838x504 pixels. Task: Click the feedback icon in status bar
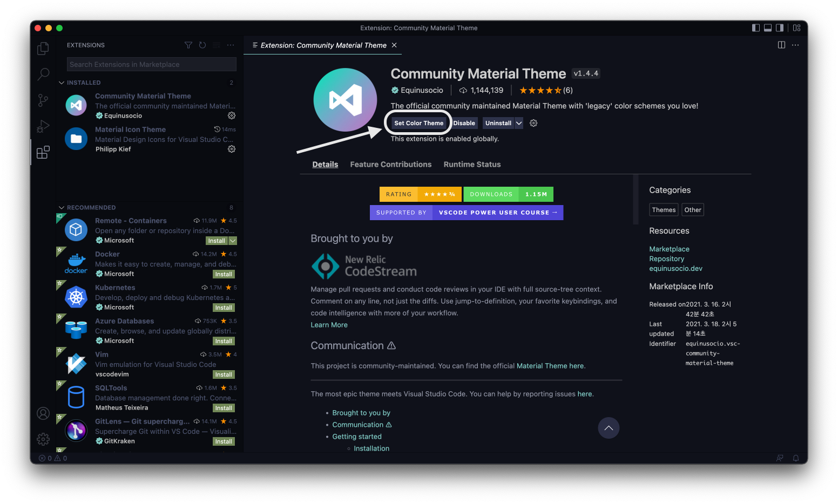(780, 458)
